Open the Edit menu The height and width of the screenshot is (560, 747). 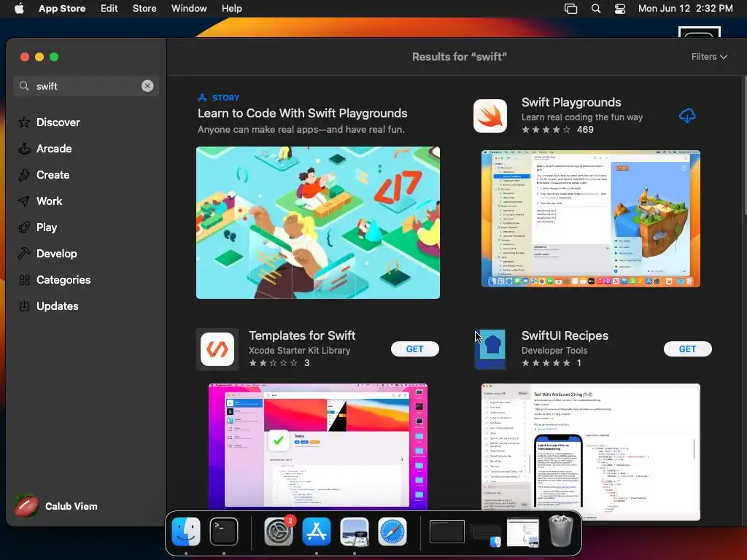pyautogui.click(x=109, y=9)
